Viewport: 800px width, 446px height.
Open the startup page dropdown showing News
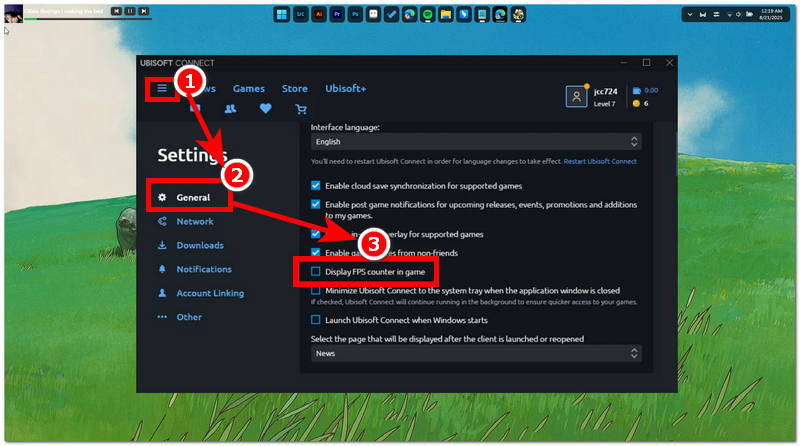[x=475, y=353]
